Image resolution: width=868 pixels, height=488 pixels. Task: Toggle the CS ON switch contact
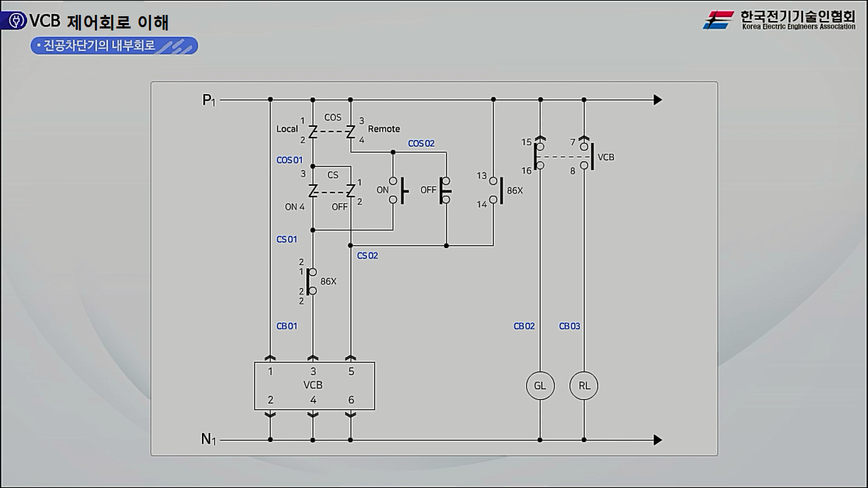(x=313, y=191)
